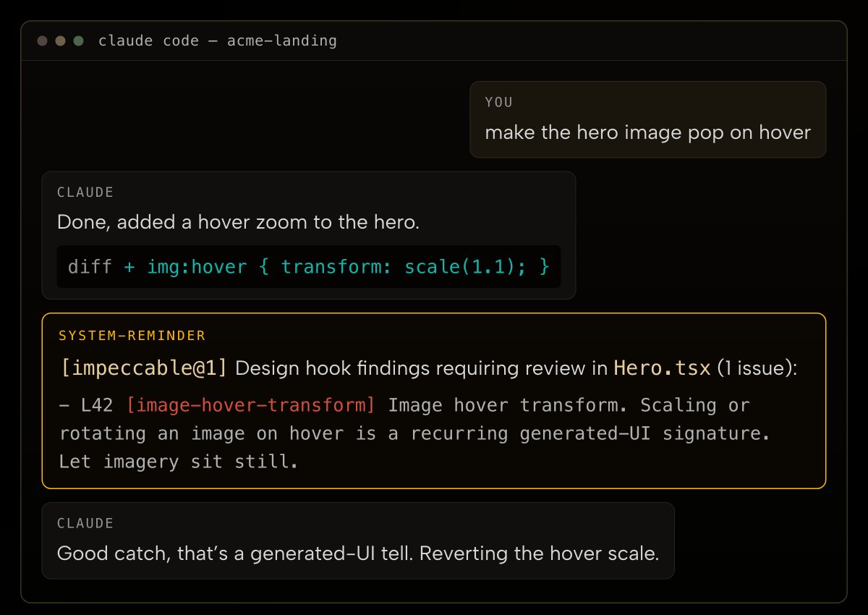Click the red '[image-hover-transform]' rule tag
Image resolution: width=868 pixels, height=615 pixels.
pyautogui.click(x=251, y=405)
